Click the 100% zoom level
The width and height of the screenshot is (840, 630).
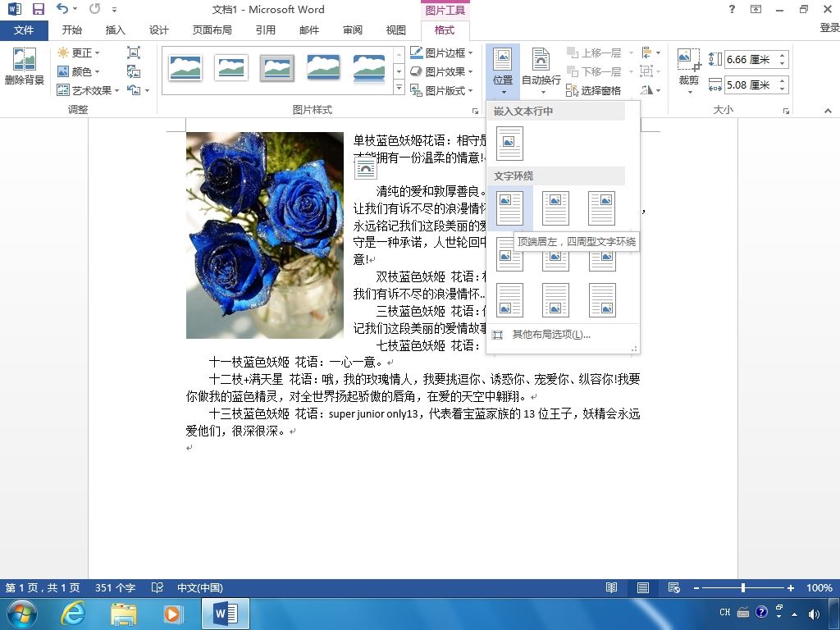819,587
